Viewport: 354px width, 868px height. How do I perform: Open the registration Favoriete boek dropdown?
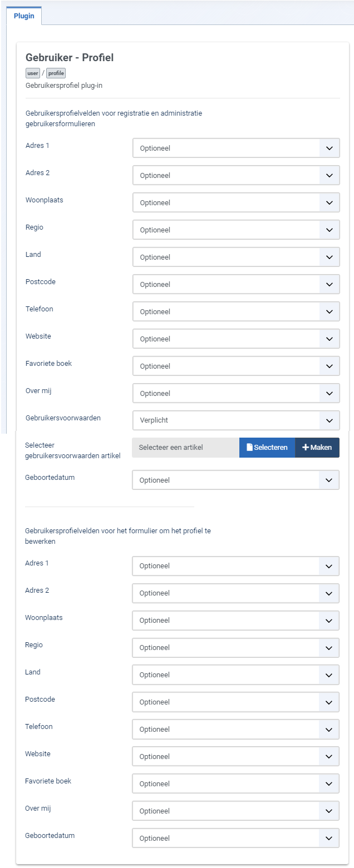236,366
